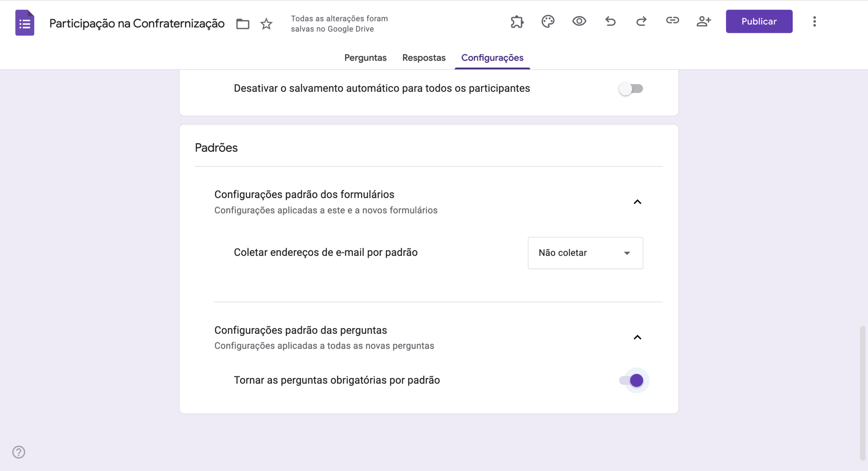868x471 pixels.
Task: Enable autosave disabling for all participants
Action: pyautogui.click(x=631, y=88)
